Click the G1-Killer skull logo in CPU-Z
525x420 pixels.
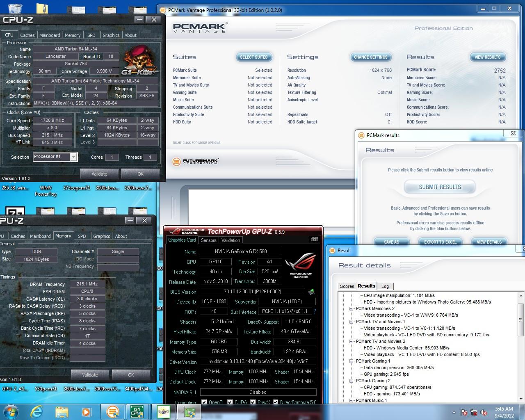pyautogui.click(x=141, y=60)
